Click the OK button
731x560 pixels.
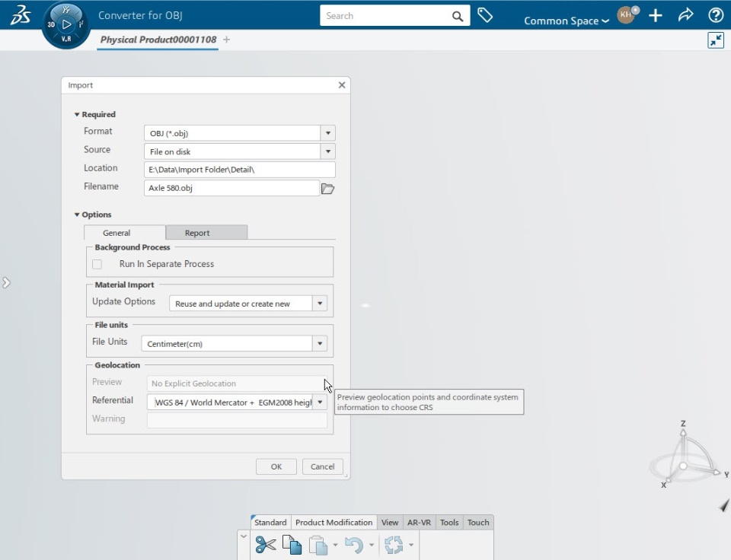click(276, 466)
